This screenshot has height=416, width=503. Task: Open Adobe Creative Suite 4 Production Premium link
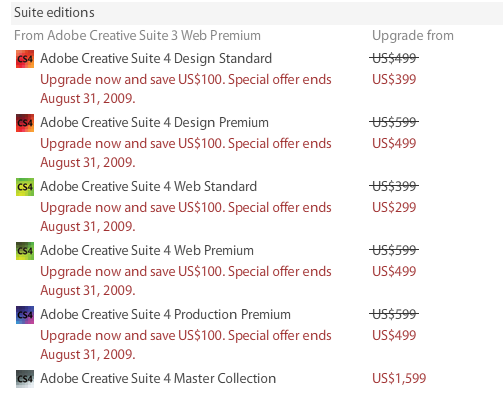click(165, 315)
